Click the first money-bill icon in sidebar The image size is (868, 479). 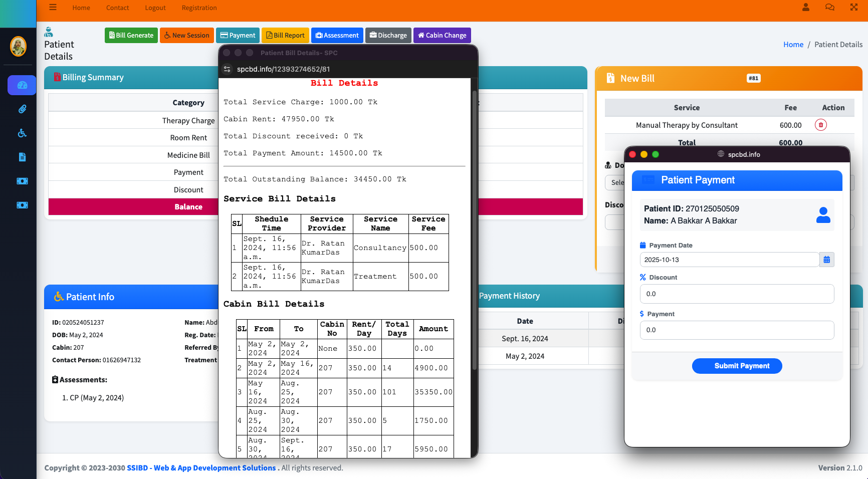pos(22,181)
